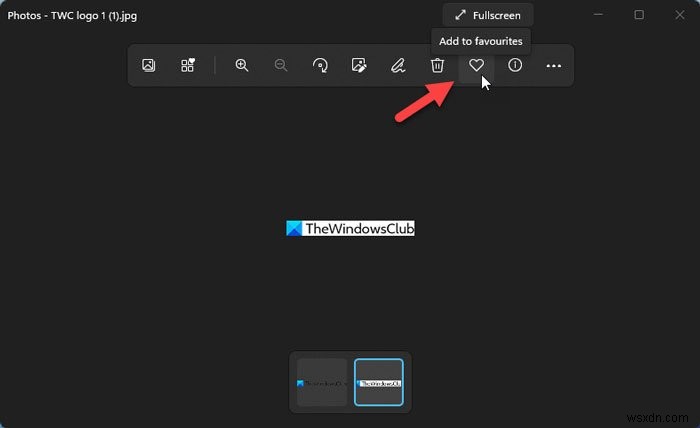Screen dimensions: 700x428
Task: Open the three-dot See more menu
Action: [554, 66]
